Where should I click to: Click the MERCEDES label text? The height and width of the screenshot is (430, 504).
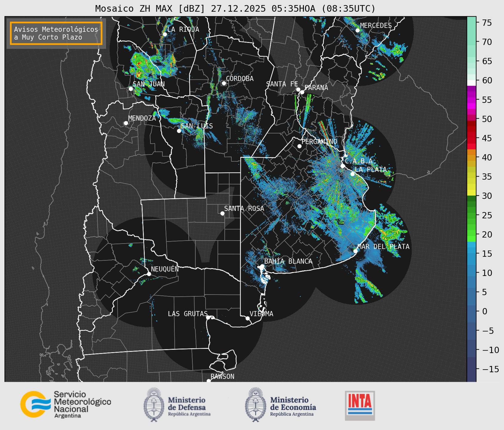click(x=376, y=26)
